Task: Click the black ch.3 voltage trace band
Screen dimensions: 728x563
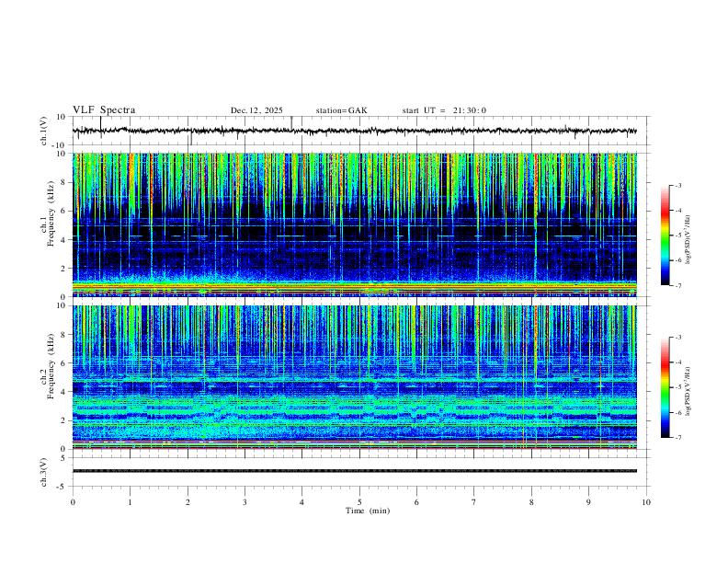Action: (354, 471)
